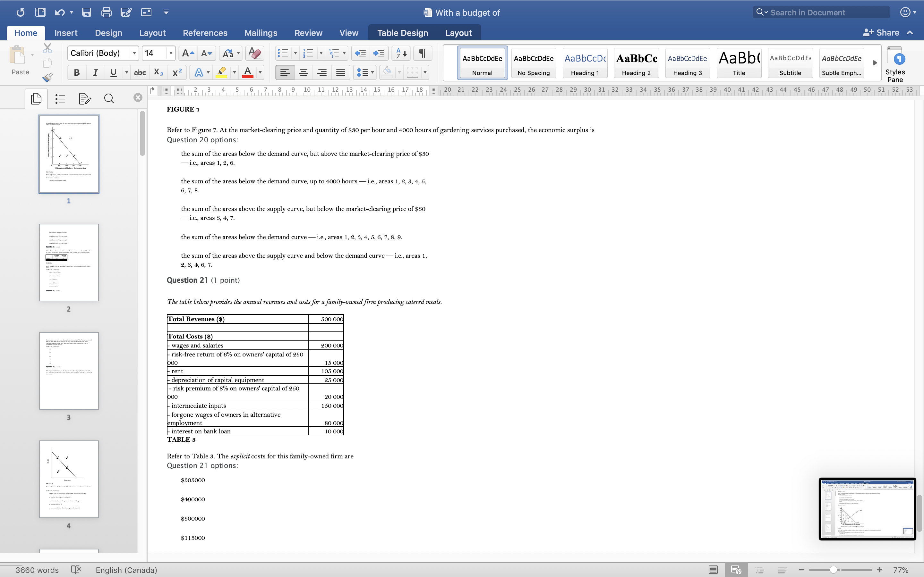The width and height of the screenshot is (924, 577).
Task: Toggle Bold formatting
Action: click(x=77, y=72)
